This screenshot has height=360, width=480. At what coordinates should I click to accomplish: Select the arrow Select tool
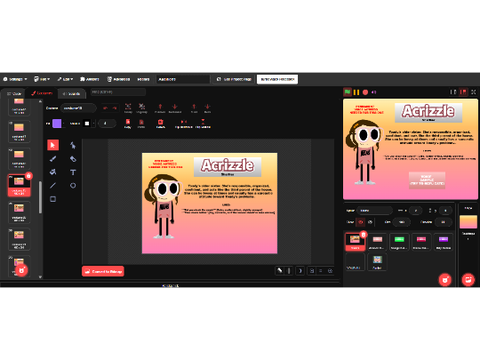click(53, 145)
